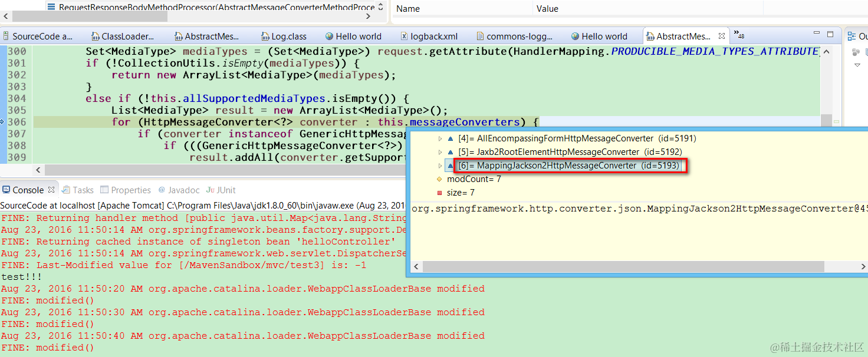Viewport: 868px width, 357px height.
Task: Select the [6]= MappingJackson2HttpMessageConverter row
Action: tap(563, 166)
